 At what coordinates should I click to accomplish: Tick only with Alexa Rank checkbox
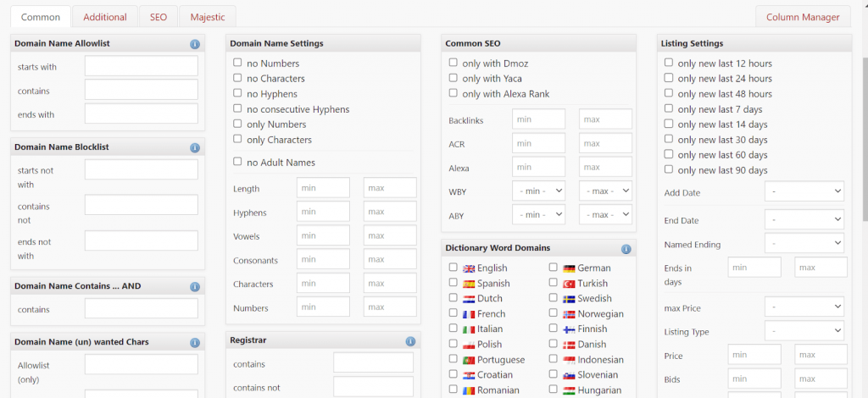pyautogui.click(x=453, y=93)
